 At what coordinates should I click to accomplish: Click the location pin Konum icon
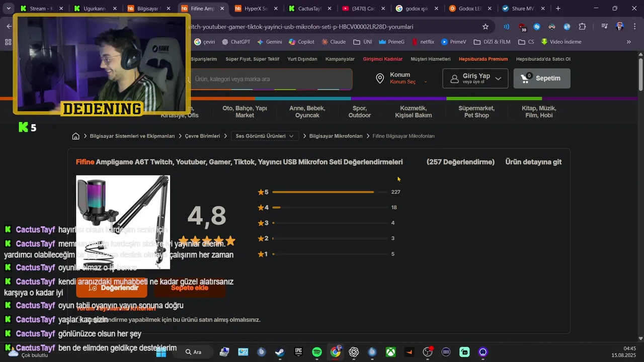[x=381, y=78]
